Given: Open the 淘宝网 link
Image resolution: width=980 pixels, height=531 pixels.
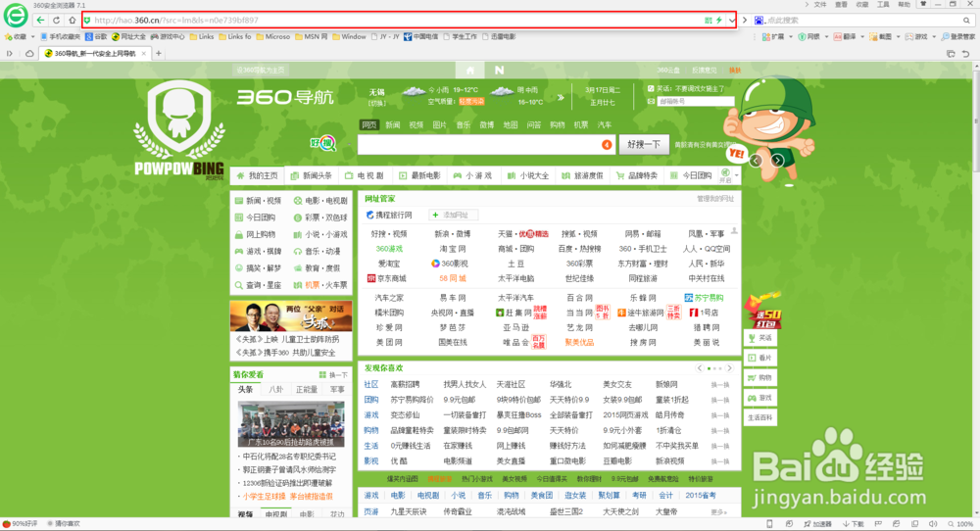Looking at the screenshot, I should [453, 249].
